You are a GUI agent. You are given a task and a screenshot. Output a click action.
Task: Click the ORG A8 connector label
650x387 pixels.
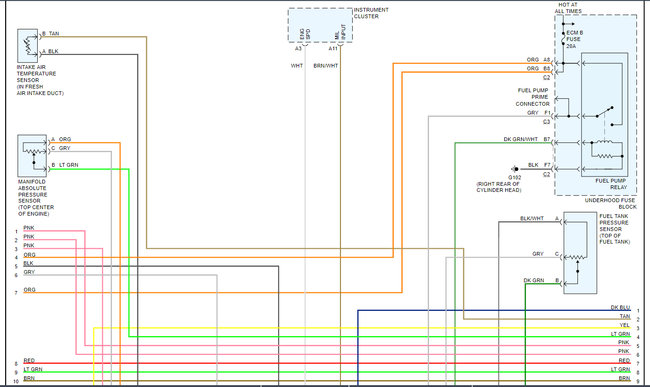(538, 60)
